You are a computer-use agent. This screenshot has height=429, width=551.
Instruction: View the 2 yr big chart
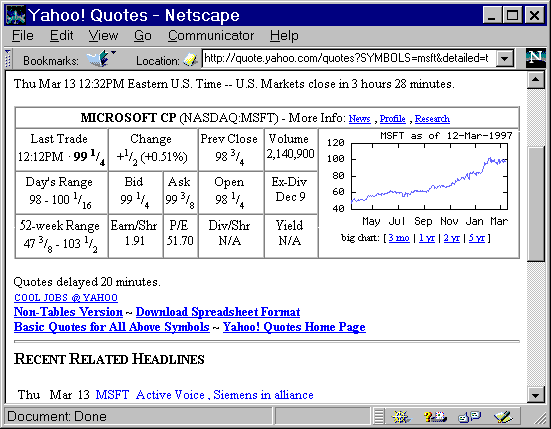click(452, 238)
